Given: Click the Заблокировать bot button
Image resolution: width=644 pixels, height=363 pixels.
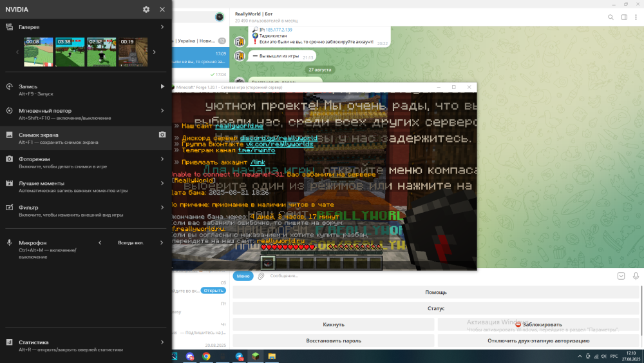Looking at the screenshot, I should 538,324.
